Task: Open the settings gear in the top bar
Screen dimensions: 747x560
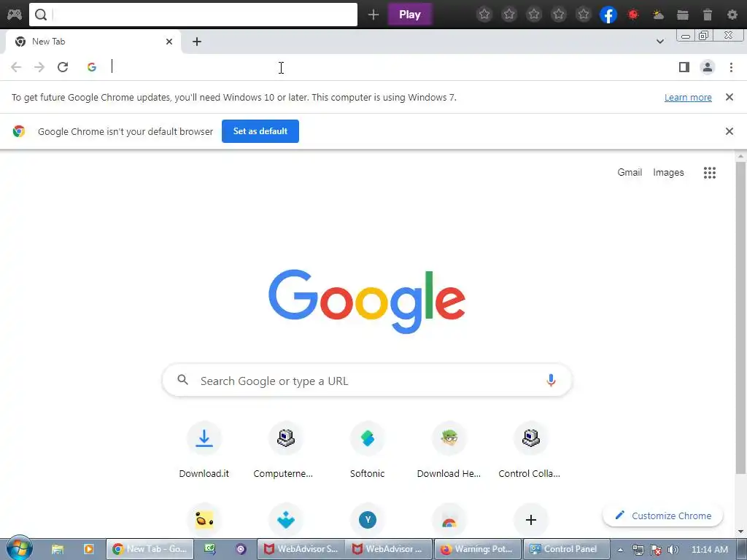Action: pos(732,15)
